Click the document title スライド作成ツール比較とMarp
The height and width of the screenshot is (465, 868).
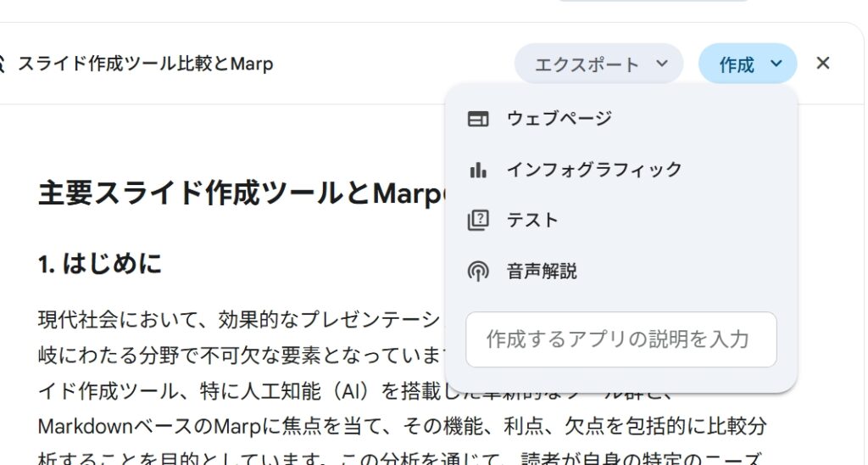tap(146, 64)
